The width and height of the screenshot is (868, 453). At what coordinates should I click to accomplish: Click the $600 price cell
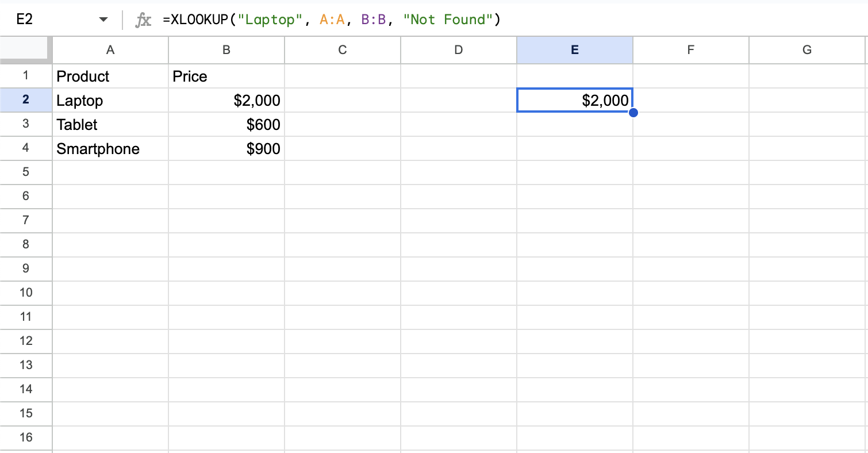[x=226, y=125]
